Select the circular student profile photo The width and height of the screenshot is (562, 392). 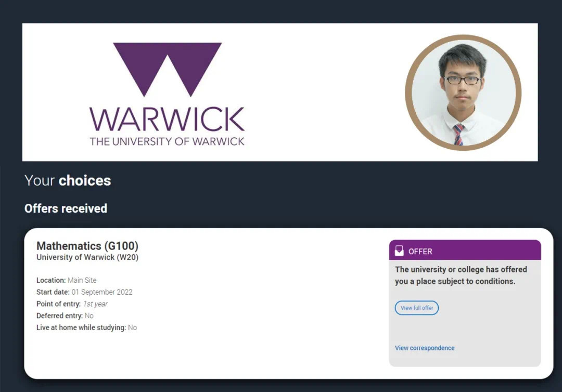463,93
